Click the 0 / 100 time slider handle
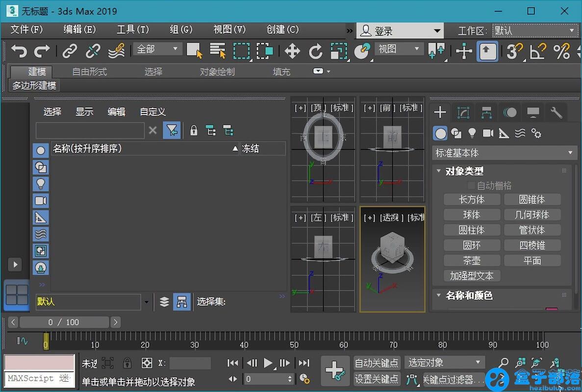The height and width of the screenshot is (392, 582). point(64,322)
